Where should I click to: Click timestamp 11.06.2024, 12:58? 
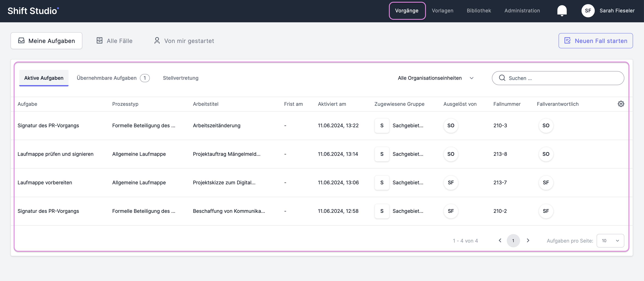338,211
